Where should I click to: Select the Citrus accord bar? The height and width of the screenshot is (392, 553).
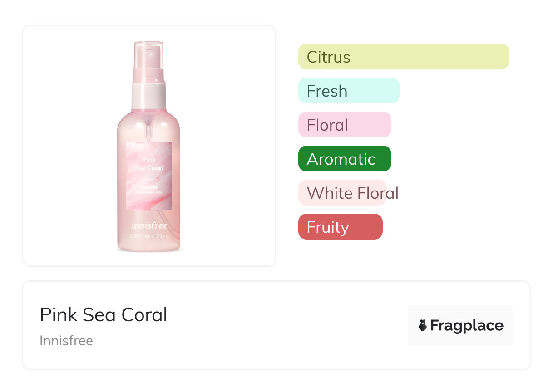403,57
